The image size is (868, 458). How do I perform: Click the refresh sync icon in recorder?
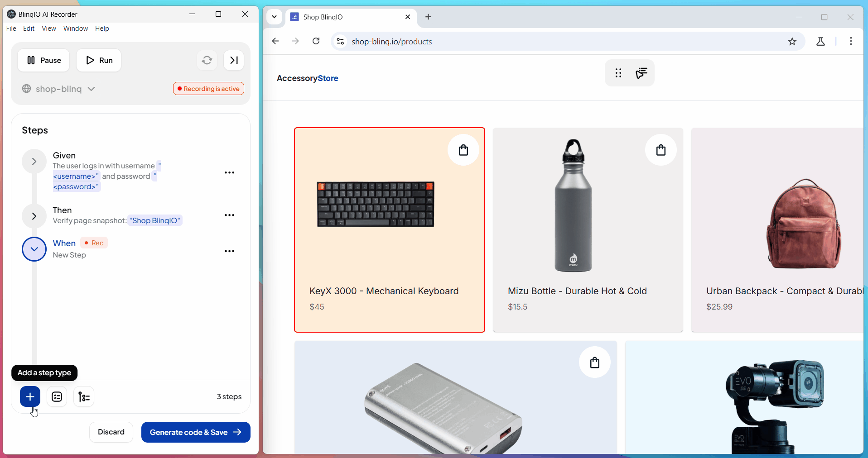[x=207, y=60]
